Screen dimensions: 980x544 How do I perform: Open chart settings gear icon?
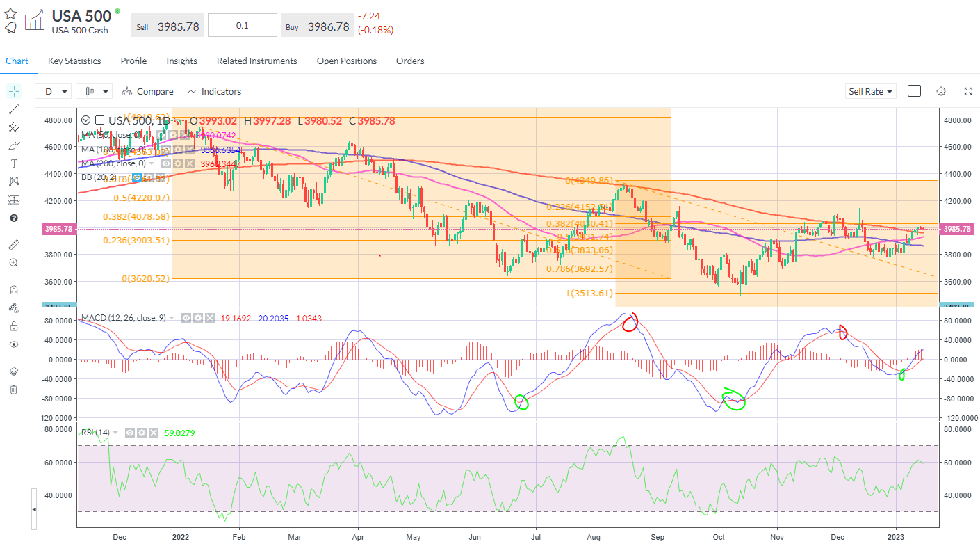click(x=941, y=91)
